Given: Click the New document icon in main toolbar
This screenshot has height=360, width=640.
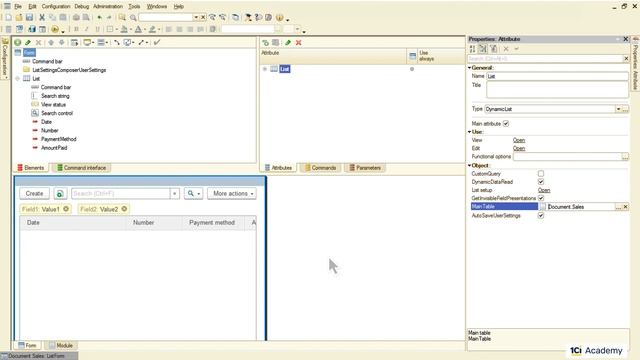Looking at the screenshot, I should tap(8, 17).
